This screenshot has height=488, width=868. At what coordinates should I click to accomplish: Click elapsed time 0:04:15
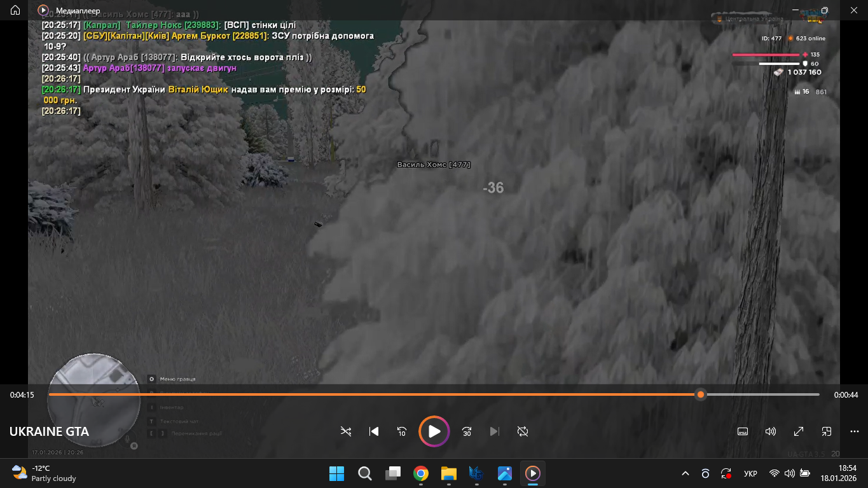tap(22, 395)
